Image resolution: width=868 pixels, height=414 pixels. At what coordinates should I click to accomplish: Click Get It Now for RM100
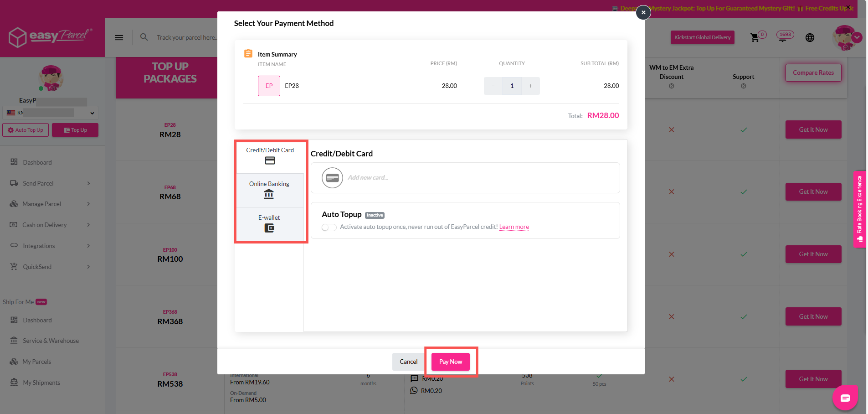click(x=813, y=254)
